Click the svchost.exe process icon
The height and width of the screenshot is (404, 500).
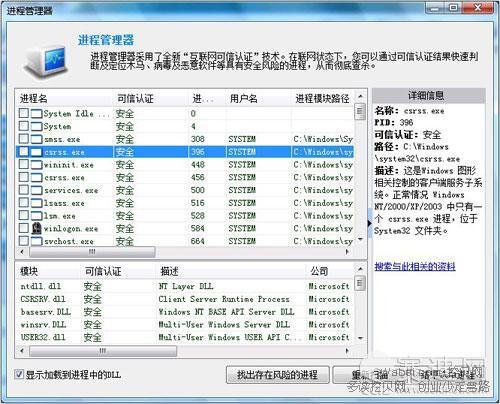(x=36, y=241)
